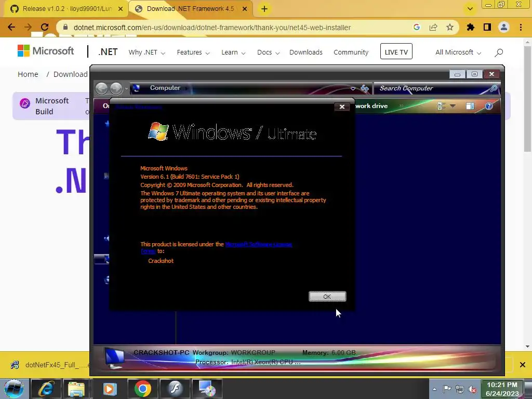Close the .NET Framework download tab
532x399 pixels.
pyautogui.click(x=244, y=9)
